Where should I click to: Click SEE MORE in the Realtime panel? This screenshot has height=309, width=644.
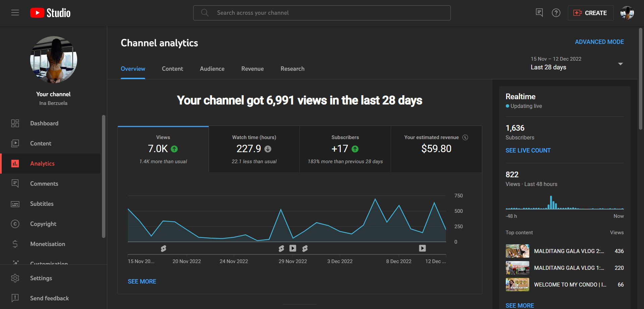[520, 305]
